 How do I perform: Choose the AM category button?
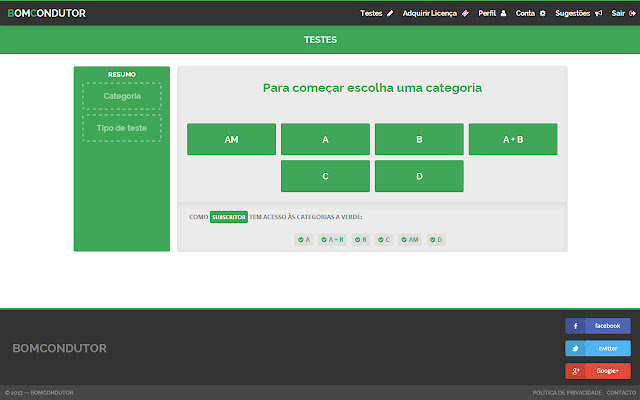click(x=231, y=140)
